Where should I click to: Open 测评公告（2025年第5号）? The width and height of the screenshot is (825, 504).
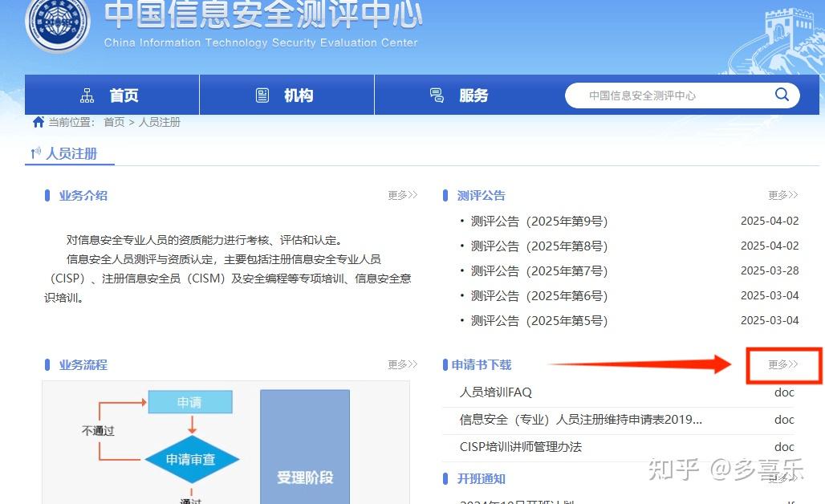pyautogui.click(x=538, y=320)
